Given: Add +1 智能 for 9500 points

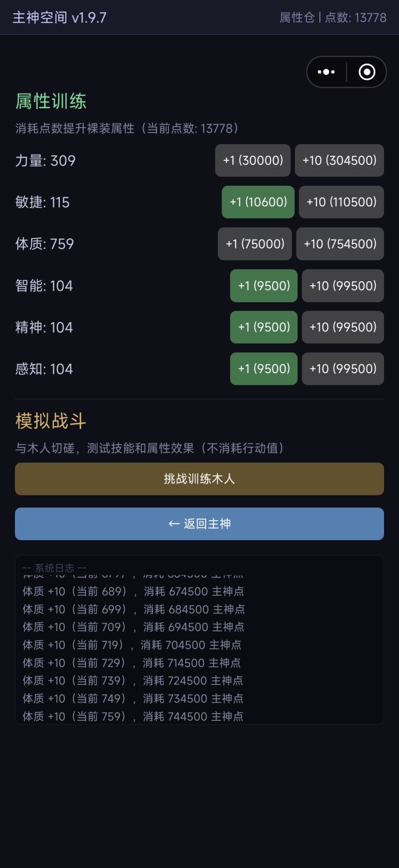Looking at the screenshot, I should pos(264,286).
